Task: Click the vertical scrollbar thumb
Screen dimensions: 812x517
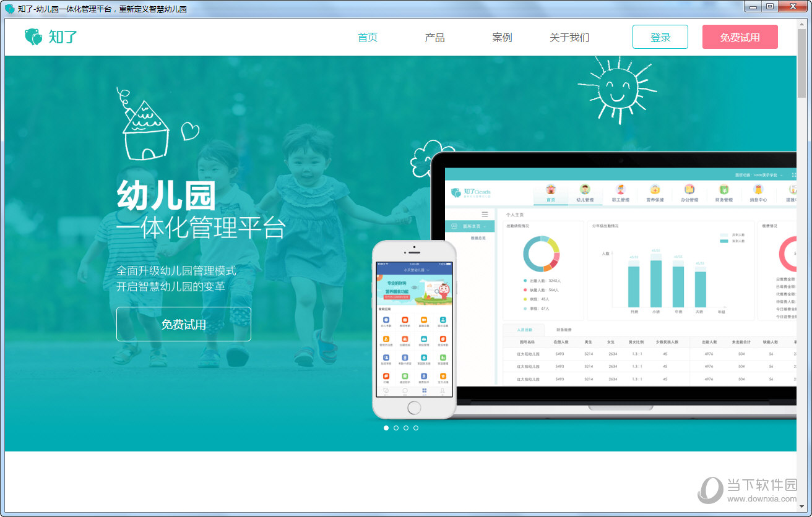Action: click(801, 63)
